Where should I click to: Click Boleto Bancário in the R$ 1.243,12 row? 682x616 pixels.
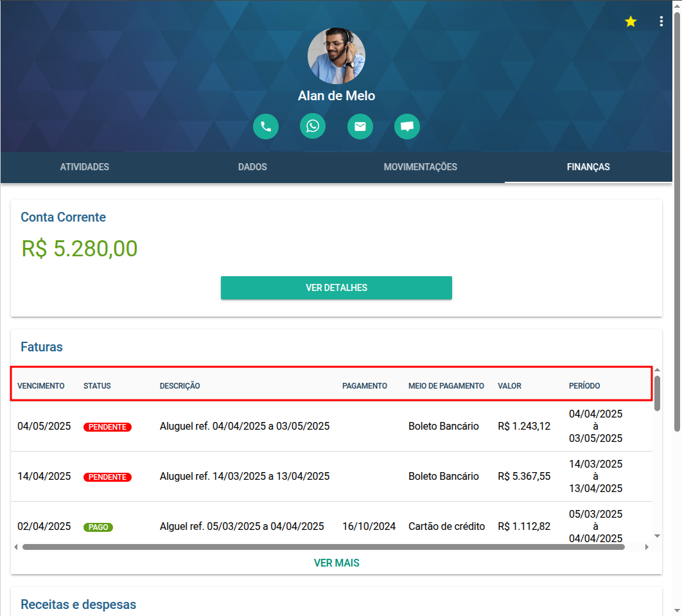click(x=444, y=427)
